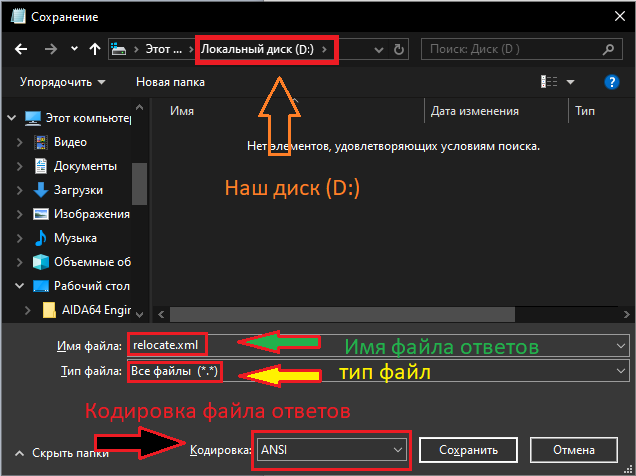This screenshot has width=636, height=476.
Task: Click the AIDA64 yellow folder icon
Action: coord(49,310)
